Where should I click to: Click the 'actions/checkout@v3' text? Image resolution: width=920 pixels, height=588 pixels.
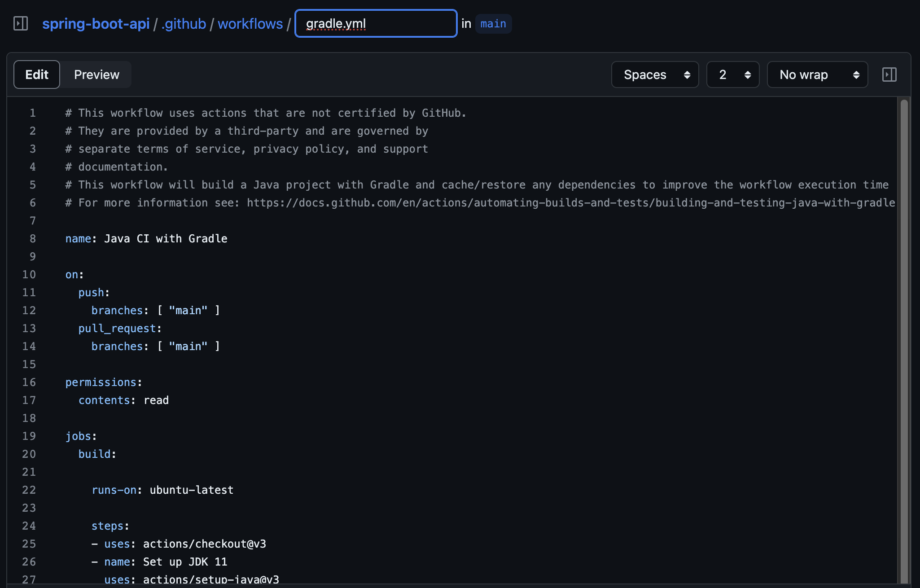point(204,544)
